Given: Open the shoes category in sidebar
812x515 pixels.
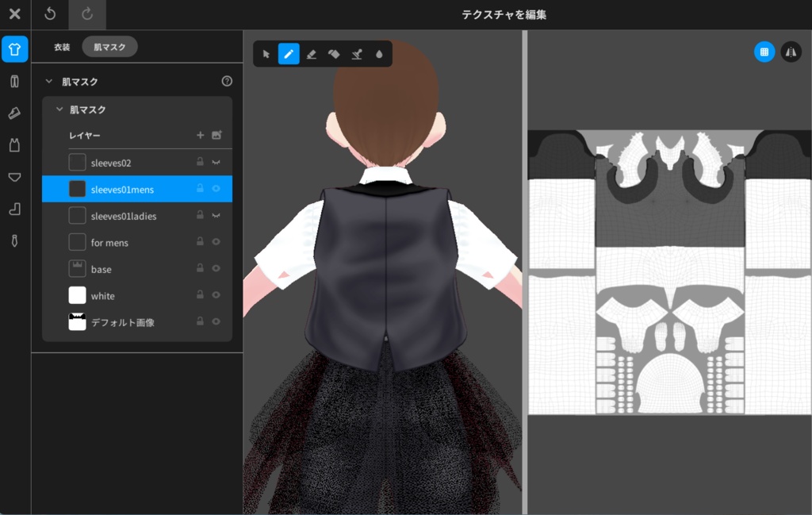Looking at the screenshot, I should click(x=14, y=113).
